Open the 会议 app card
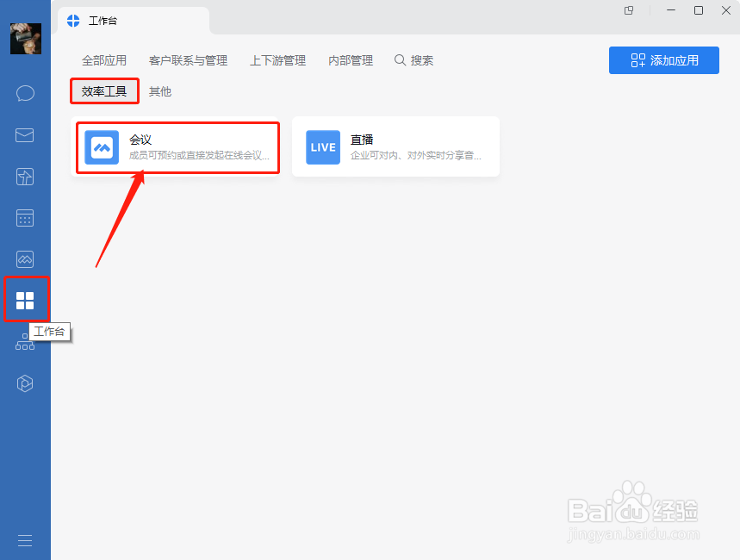The image size is (740, 560). click(x=176, y=146)
